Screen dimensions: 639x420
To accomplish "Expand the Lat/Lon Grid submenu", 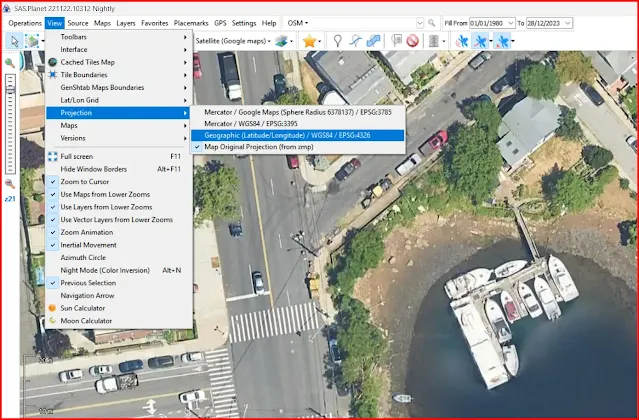I will [x=118, y=100].
